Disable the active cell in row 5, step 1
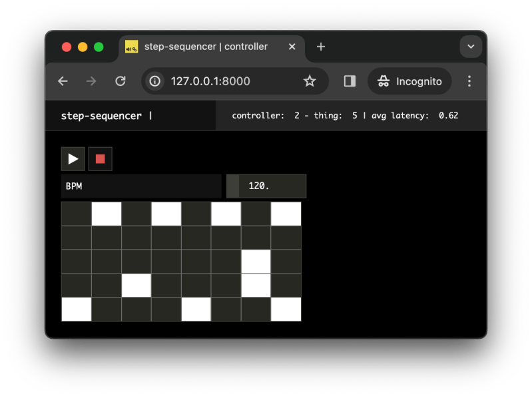 [x=77, y=309]
